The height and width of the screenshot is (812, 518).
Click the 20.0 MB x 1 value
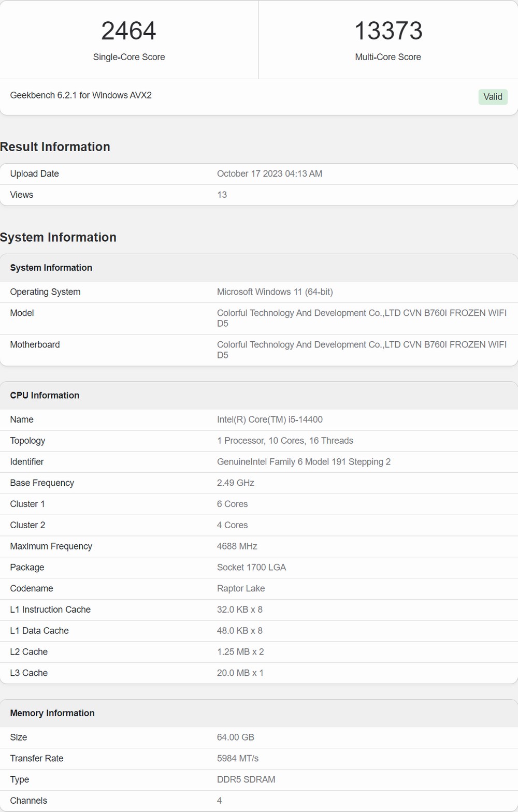click(240, 673)
